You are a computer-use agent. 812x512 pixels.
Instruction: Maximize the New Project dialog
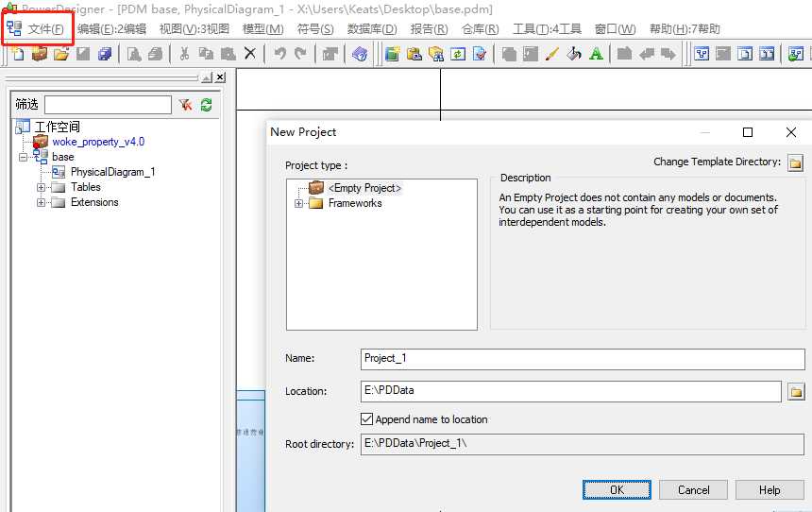(747, 132)
